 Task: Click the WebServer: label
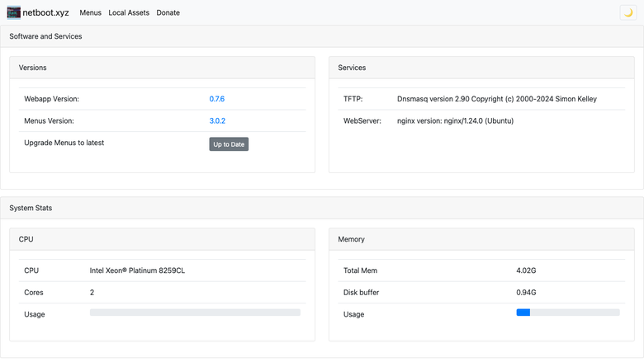pyautogui.click(x=362, y=121)
